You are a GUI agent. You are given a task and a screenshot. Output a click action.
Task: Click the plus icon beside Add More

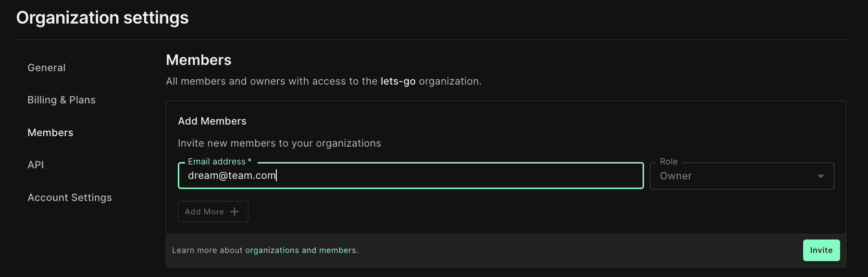pos(235,212)
